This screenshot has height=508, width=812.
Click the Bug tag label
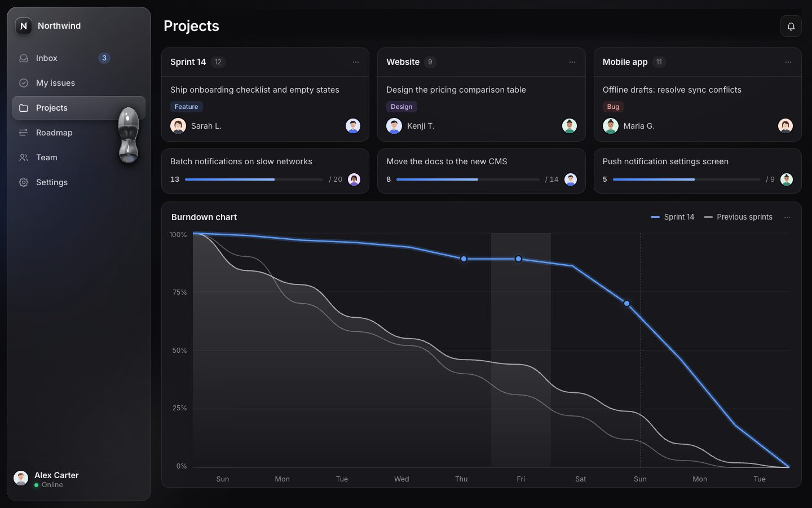click(613, 107)
